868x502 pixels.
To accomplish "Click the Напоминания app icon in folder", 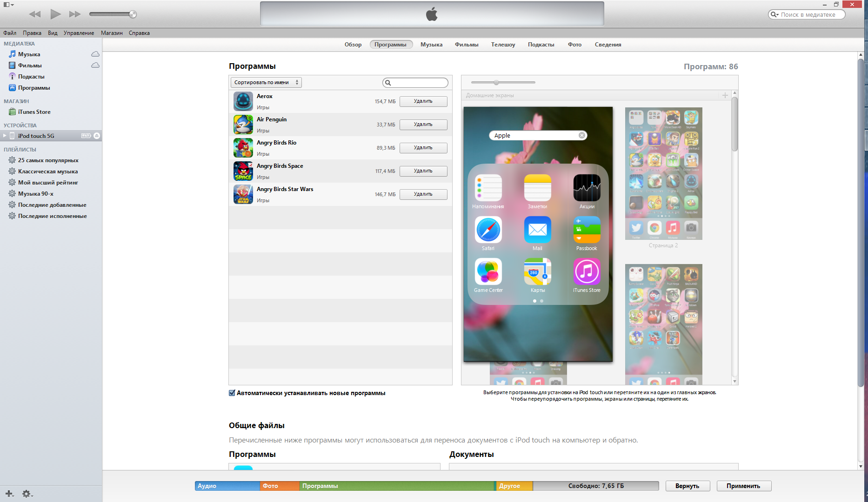I will click(x=488, y=188).
